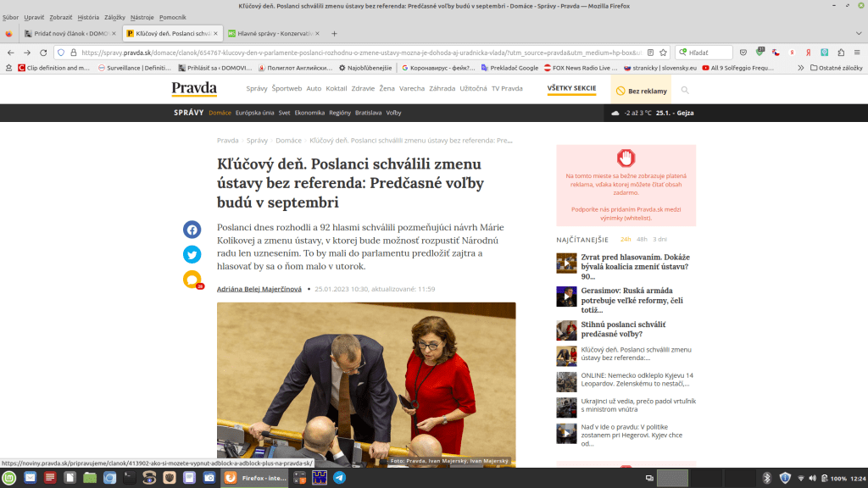Screen dimensions: 868x488
Task: Show more bookmarks chevron
Action: 800,68
